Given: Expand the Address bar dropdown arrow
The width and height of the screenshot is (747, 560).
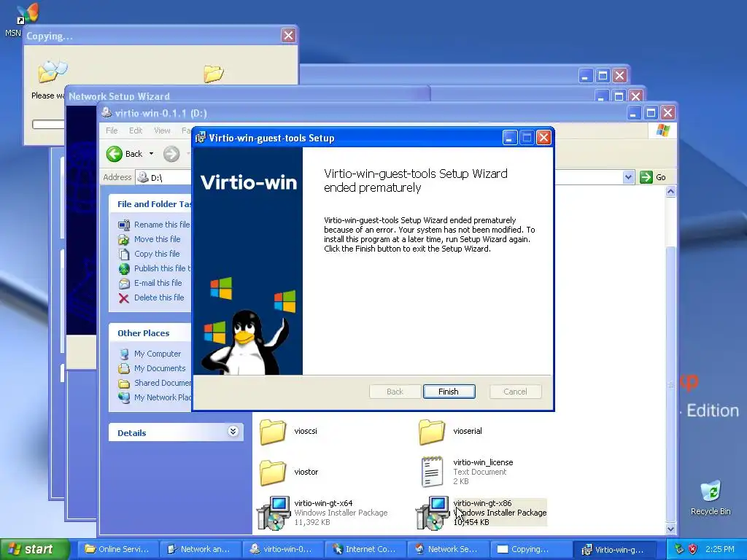Looking at the screenshot, I should [628, 177].
